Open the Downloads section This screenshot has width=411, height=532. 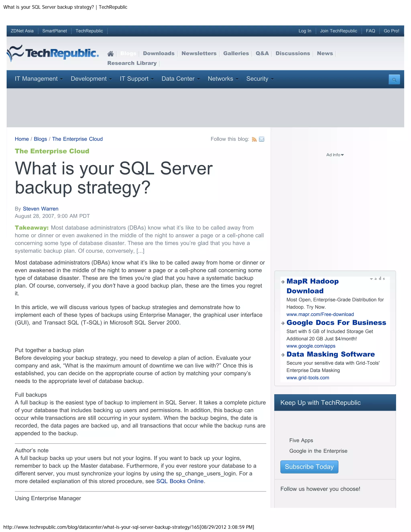pyautogui.click(x=159, y=53)
